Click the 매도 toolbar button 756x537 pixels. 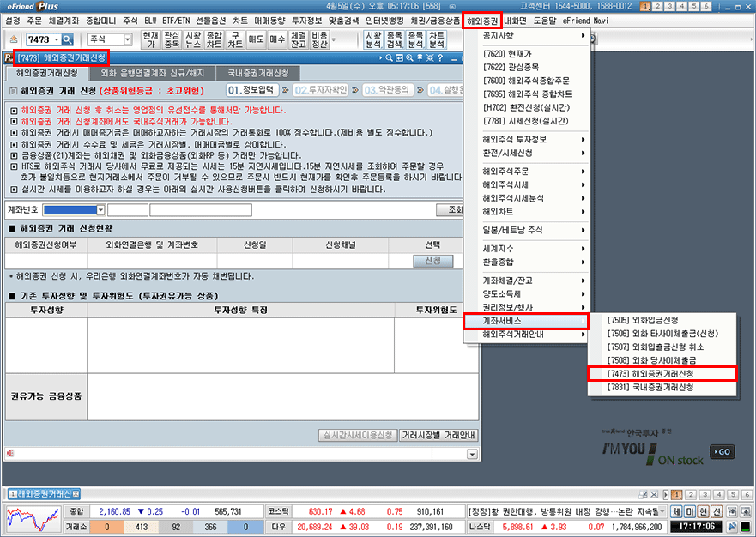(x=256, y=39)
